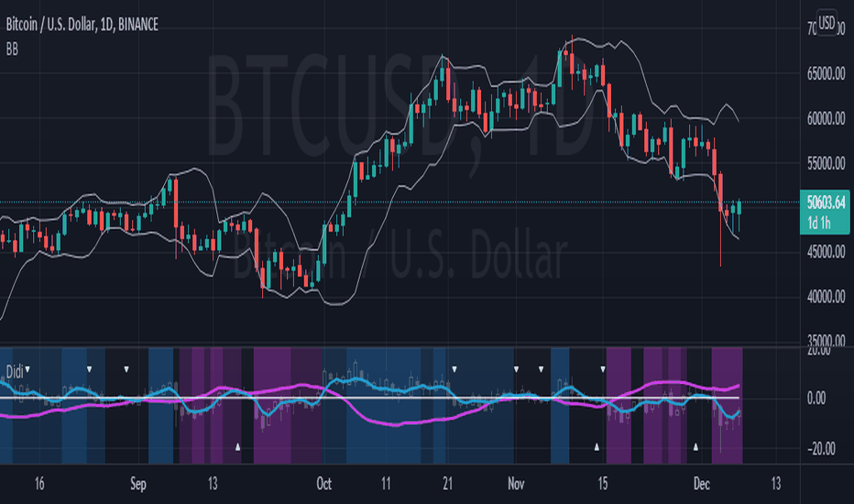The width and height of the screenshot is (854, 504).
Task: Click the last green candle at right edge
Action: point(739,208)
